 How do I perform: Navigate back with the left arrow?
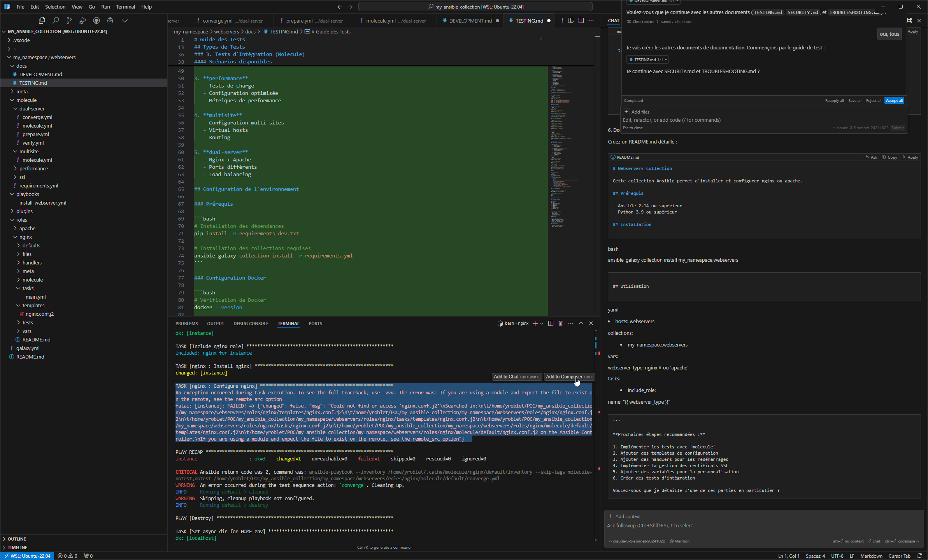[340, 7]
